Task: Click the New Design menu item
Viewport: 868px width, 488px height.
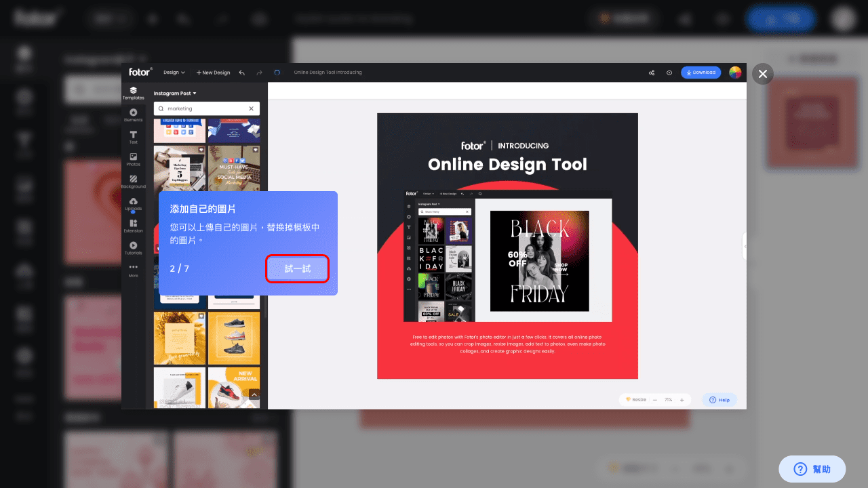Action: 213,73
